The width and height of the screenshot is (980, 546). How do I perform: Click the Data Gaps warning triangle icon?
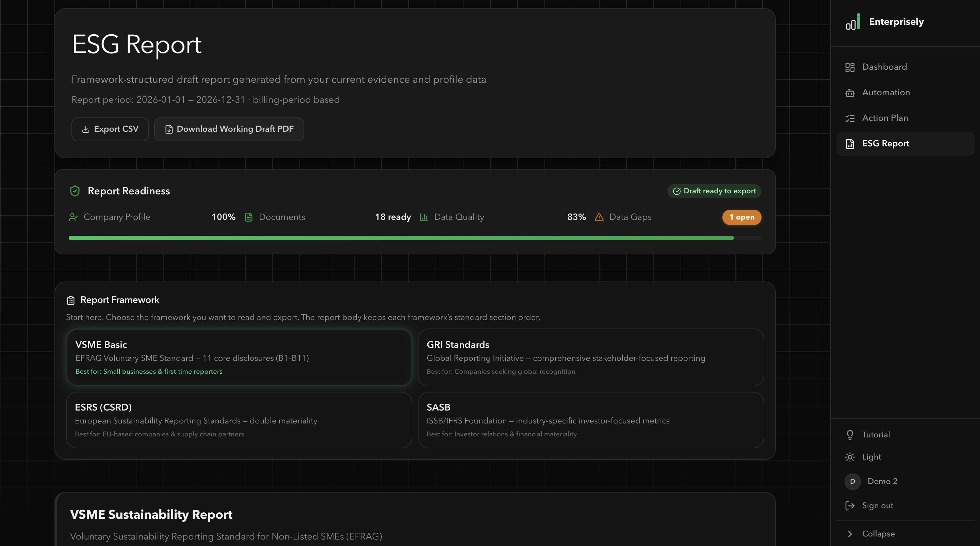point(599,217)
